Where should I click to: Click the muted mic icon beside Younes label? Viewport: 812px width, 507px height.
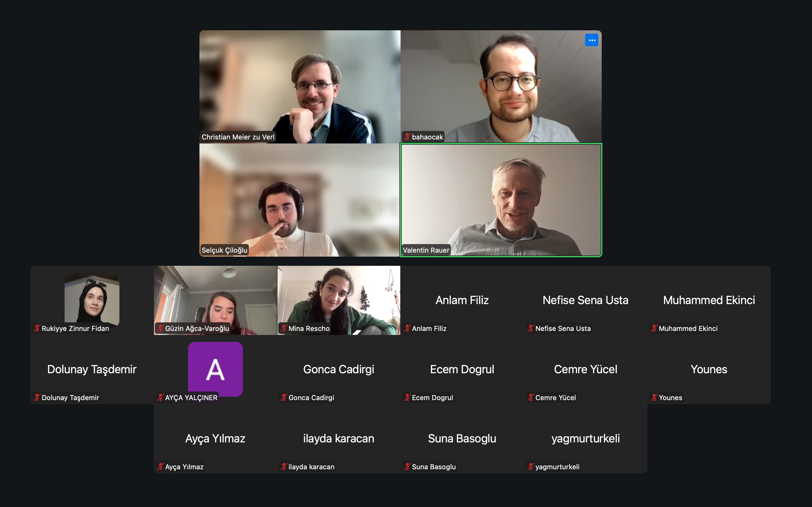654,397
